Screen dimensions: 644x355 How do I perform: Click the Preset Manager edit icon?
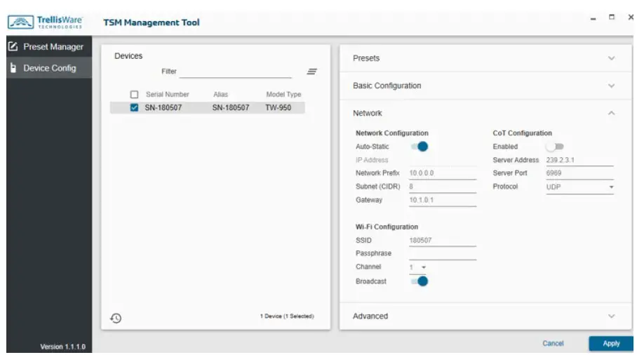13,46
